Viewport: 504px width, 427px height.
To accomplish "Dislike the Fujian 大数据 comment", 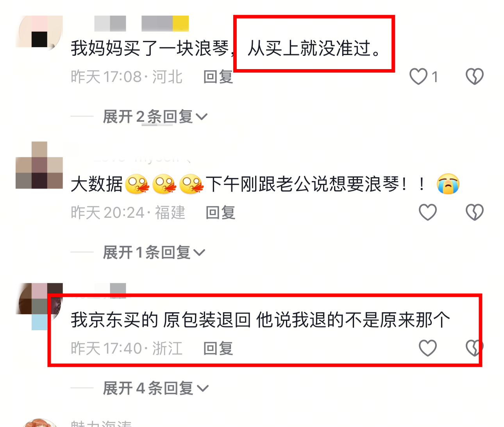I will [x=474, y=212].
